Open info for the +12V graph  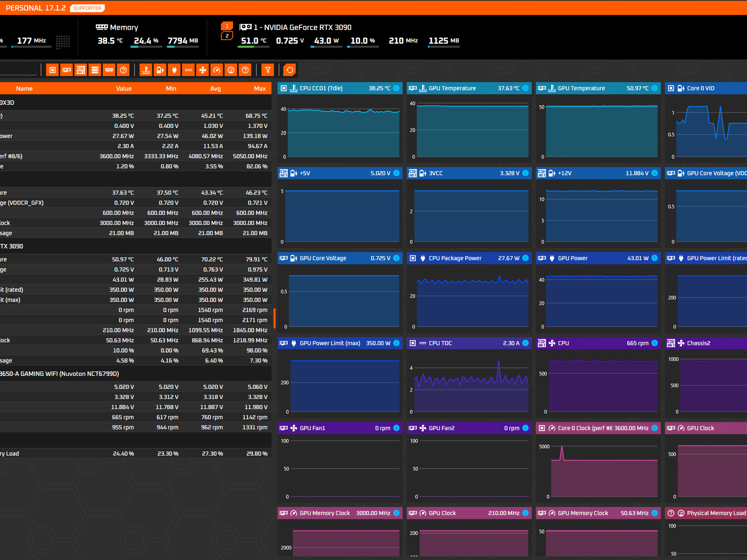655,173
